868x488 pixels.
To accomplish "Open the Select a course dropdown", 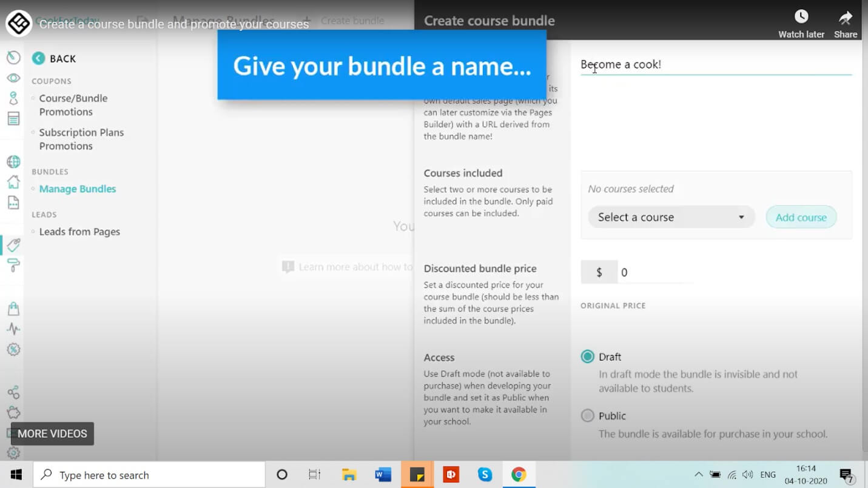I will (x=671, y=217).
